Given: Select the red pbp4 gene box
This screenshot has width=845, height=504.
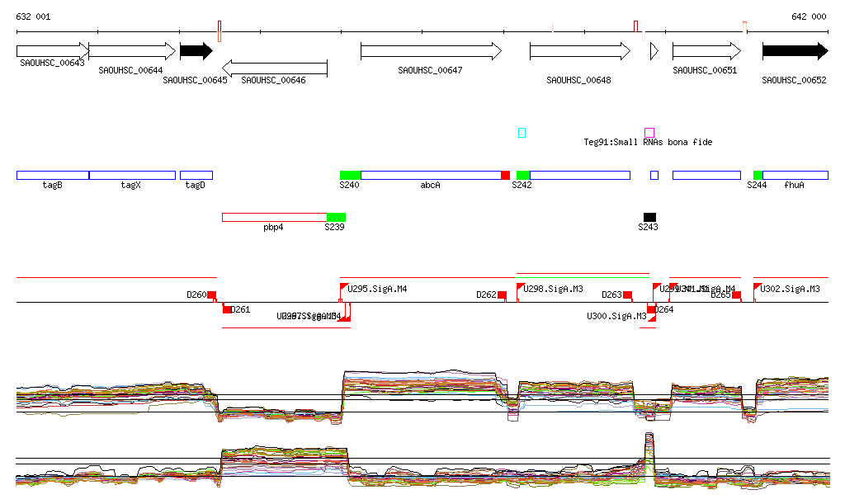Looking at the screenshot, I should coord(275,217).
